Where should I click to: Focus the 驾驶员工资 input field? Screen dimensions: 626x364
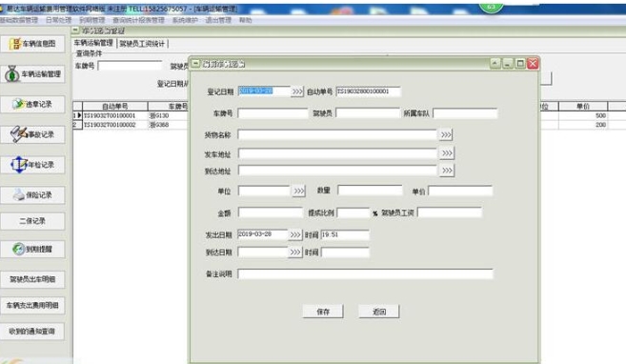pyautogui.click(x=450, y=212)
